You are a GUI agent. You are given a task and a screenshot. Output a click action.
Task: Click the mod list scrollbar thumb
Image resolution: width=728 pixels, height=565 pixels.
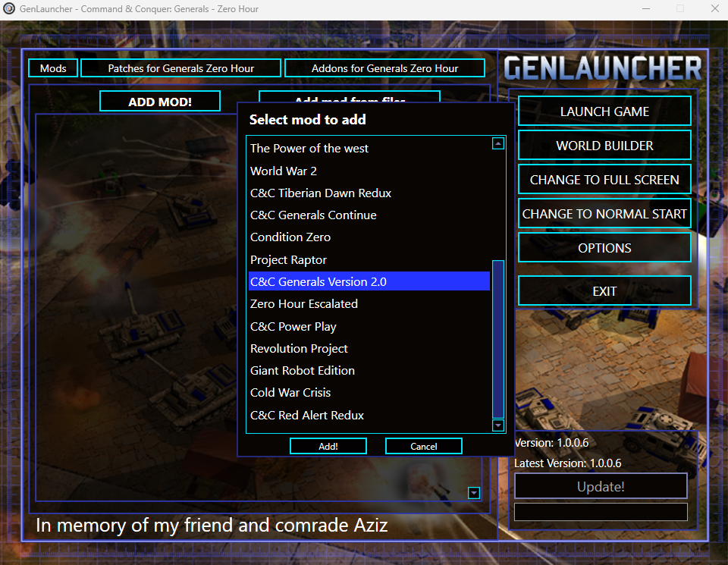click(x=497, y=339)
